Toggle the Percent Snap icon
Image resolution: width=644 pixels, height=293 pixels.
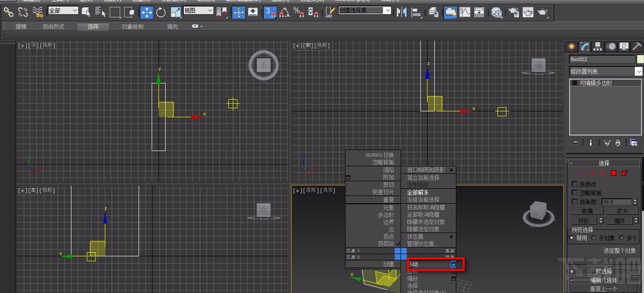coord(298,13)
